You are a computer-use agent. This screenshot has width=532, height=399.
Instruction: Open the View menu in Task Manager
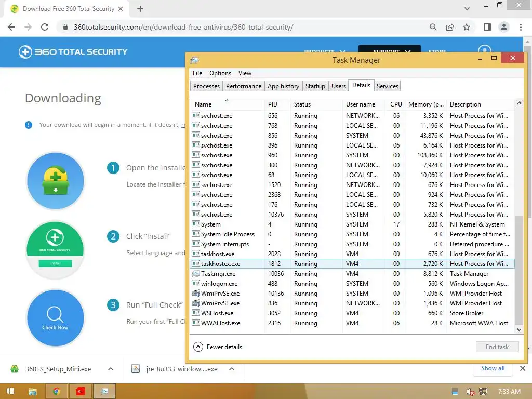click(245, 73)
